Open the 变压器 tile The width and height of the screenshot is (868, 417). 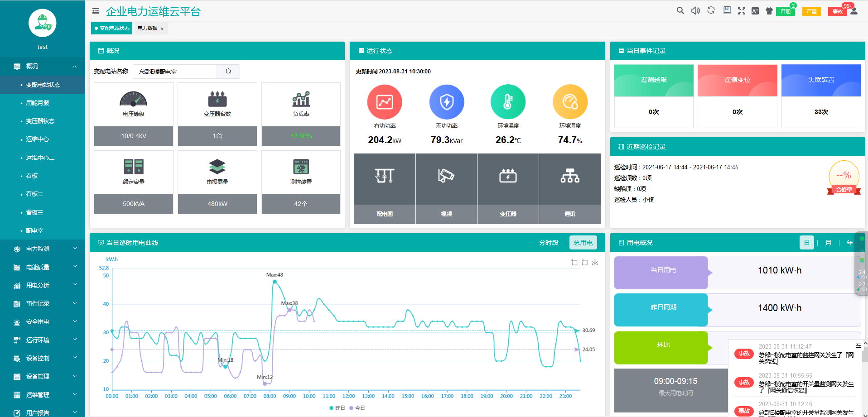[x=508, y=189]
